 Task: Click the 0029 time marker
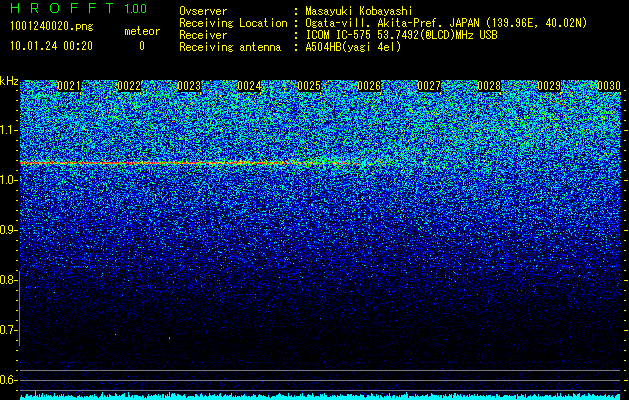pos(549,86)
